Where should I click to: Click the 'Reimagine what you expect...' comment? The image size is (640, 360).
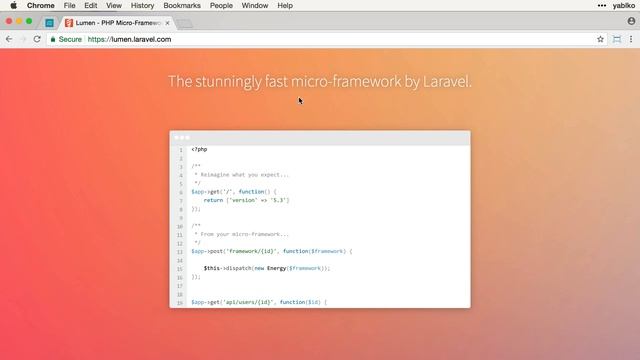click(x=242, y=175)
